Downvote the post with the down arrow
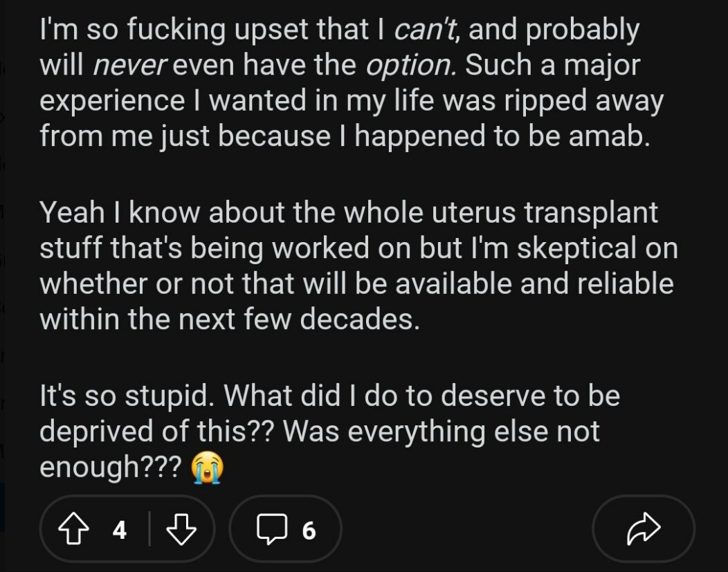Image resolution: width=728 pixels, height=572 pixels. 182,531
